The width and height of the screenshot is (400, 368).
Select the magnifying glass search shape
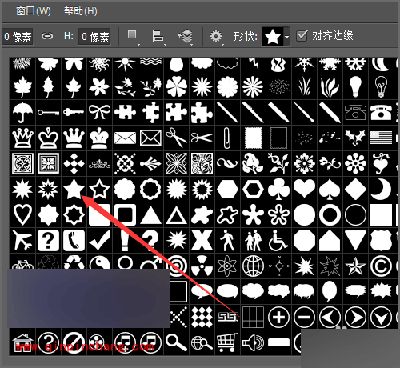point(176,342)
